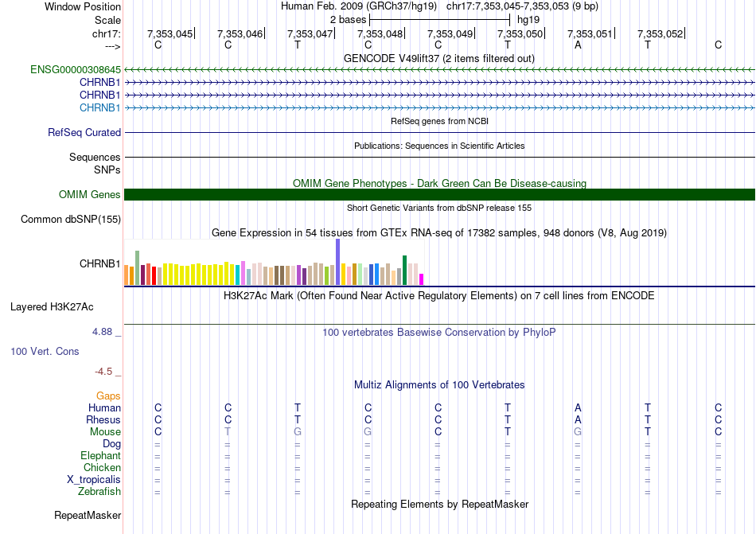This screenshot has width=756, height=534.
Task: Select the Zebrafish species label
Action: pyautogui.click(x=100, y=492)
